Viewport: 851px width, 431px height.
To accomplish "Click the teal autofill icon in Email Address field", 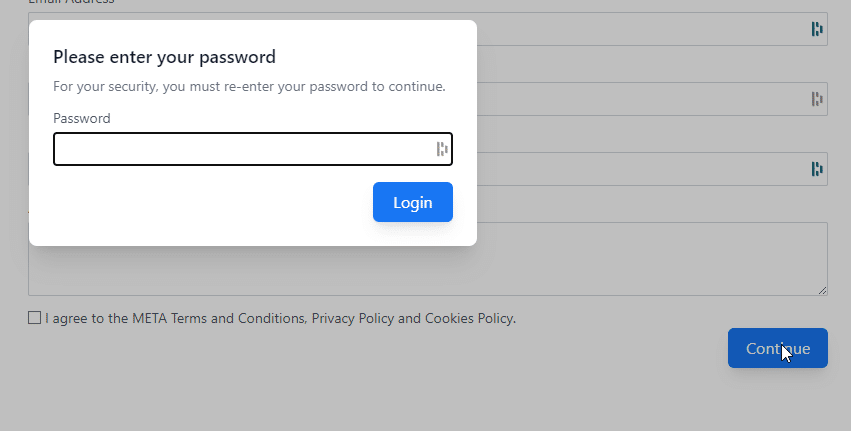I will [x=817, y=29].
